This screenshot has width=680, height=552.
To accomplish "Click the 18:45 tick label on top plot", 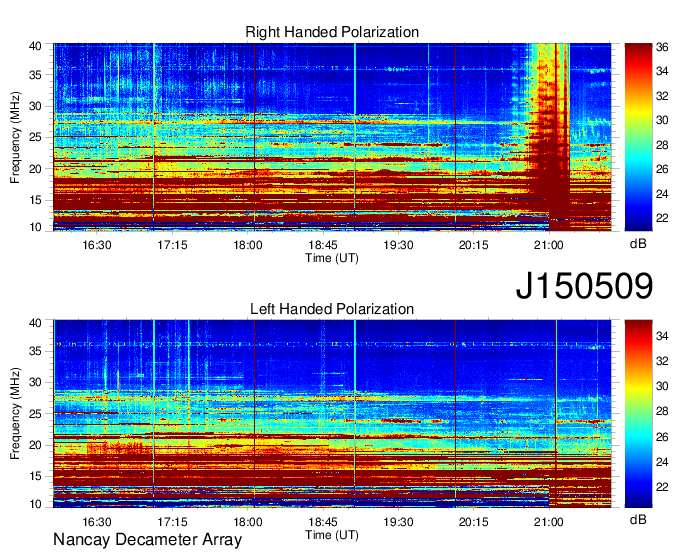I will 323,245.
